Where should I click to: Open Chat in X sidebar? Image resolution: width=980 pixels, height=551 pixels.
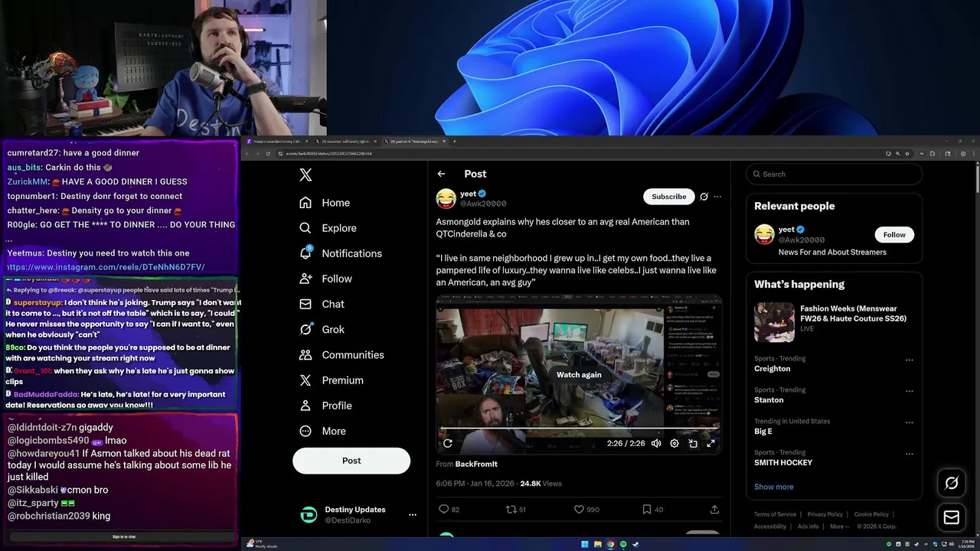322,304
